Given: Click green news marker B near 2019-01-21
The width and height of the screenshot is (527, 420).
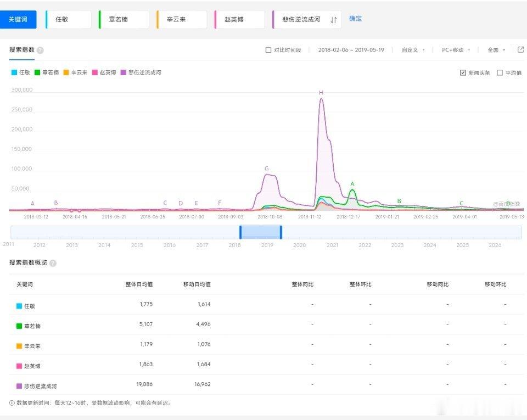Looking at the screenshot, I should pos(399,201).
